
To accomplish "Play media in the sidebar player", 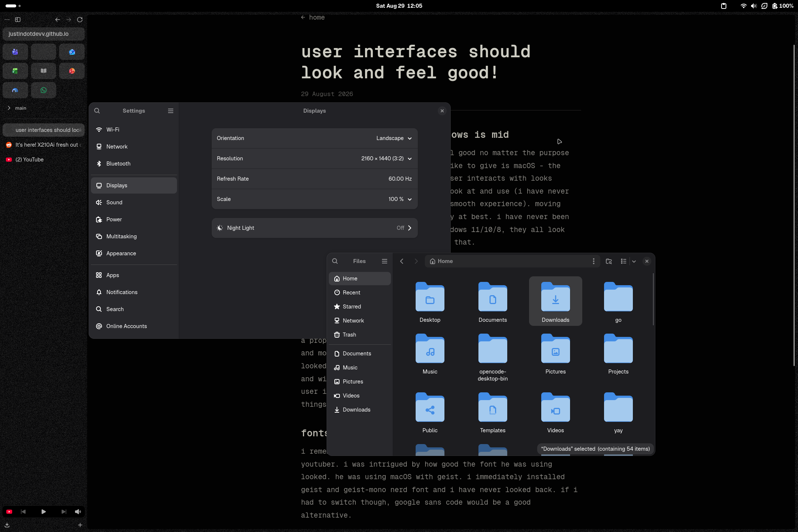I will 44,512.
